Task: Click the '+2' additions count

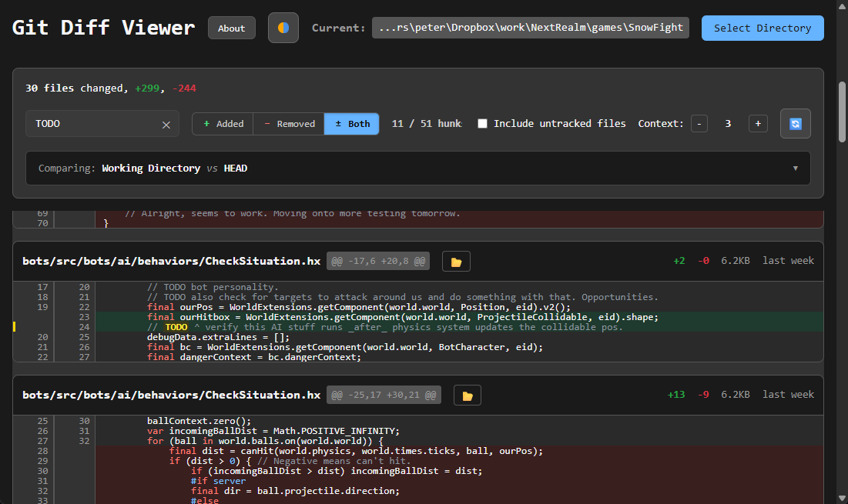Action: tap(679, 261)
